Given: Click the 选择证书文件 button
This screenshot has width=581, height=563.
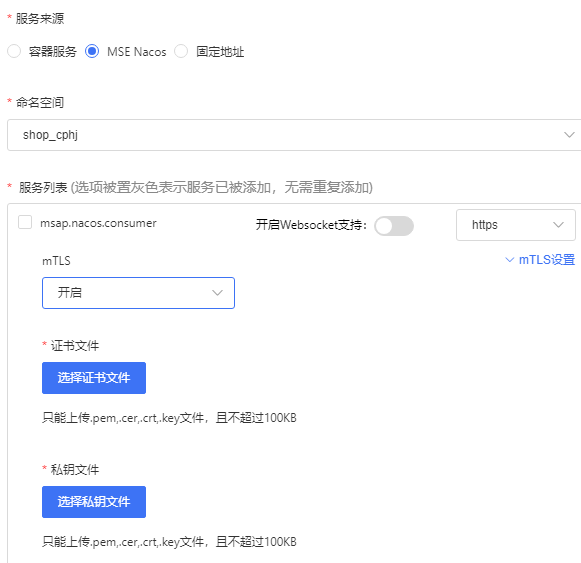Looking at the screenshot, I should [x=94, y=378].
